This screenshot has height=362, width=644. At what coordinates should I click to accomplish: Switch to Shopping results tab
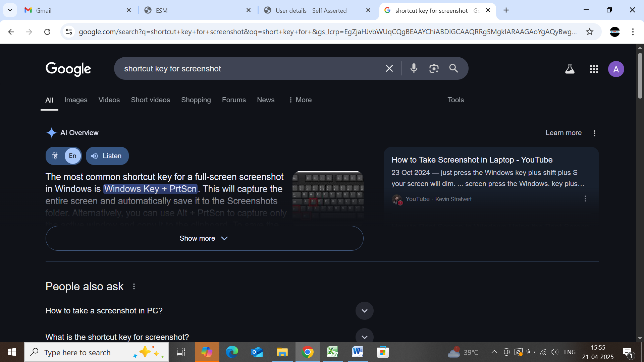196,100
